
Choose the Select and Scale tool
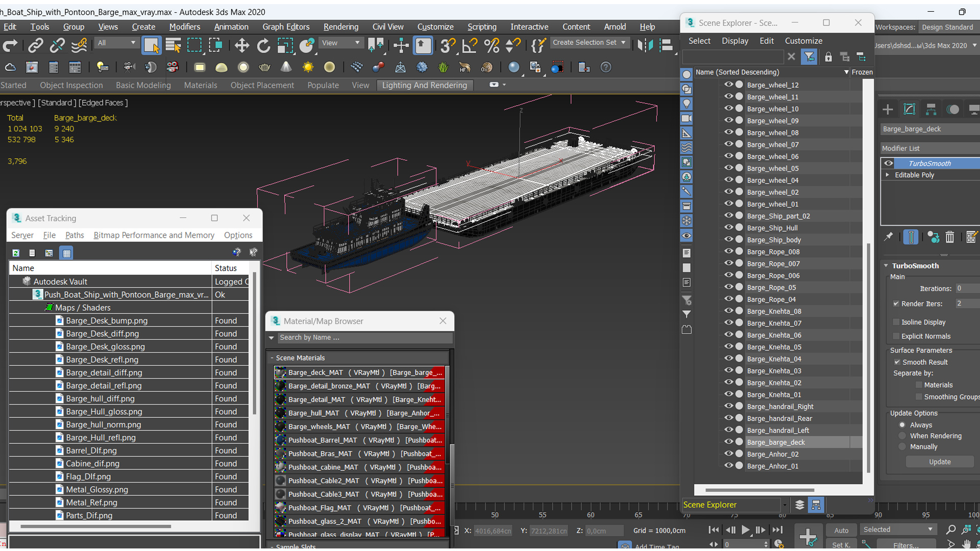[x=285, y=45]
